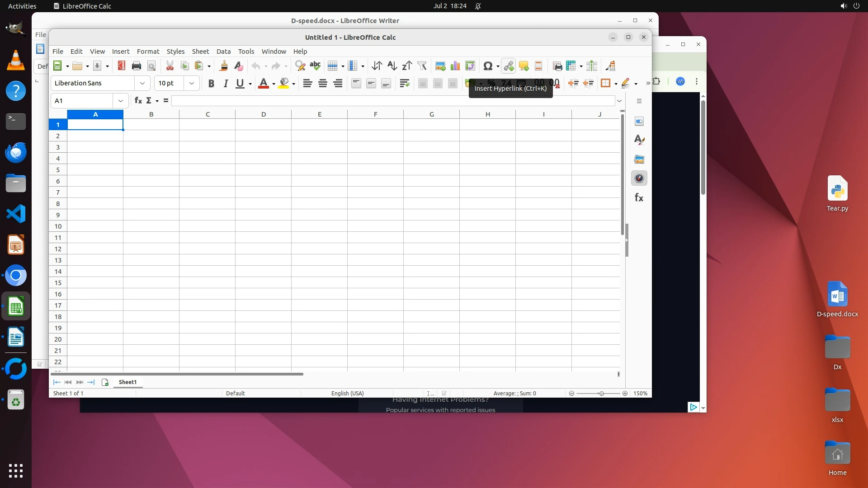Click the zoom slider handle
The width and height of the screenshot is (868, 488).
click(601, 394)
